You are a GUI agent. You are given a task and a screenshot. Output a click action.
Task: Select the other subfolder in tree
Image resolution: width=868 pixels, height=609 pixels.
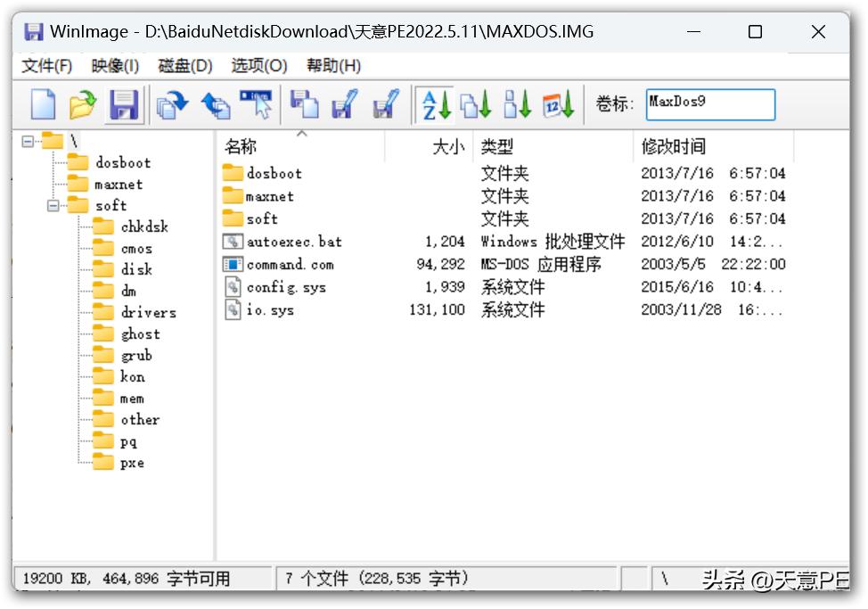141,419
